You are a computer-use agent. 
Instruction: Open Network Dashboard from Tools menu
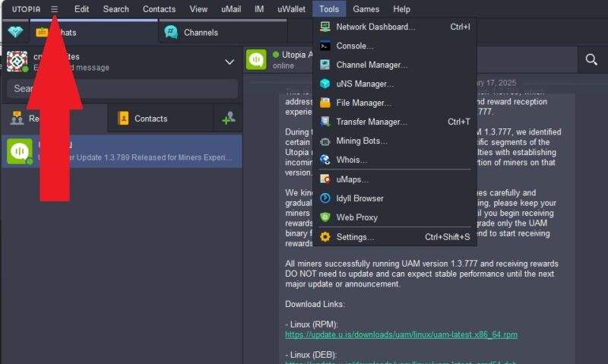coord(394,27)
